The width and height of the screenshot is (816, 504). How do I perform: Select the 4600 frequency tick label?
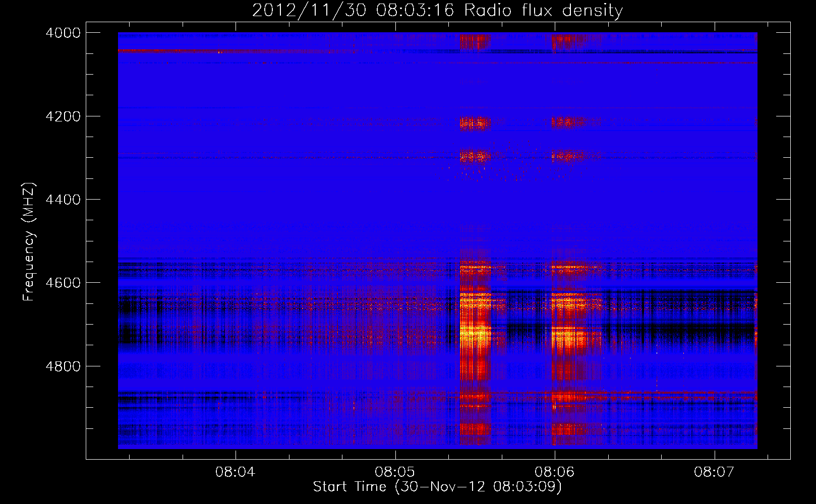[x=63, y=283]
